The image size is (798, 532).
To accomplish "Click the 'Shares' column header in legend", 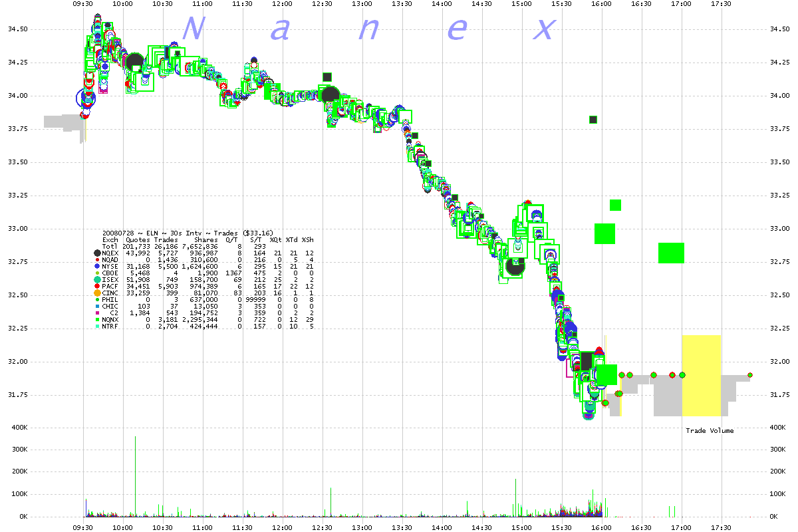I will pos(206,240).
